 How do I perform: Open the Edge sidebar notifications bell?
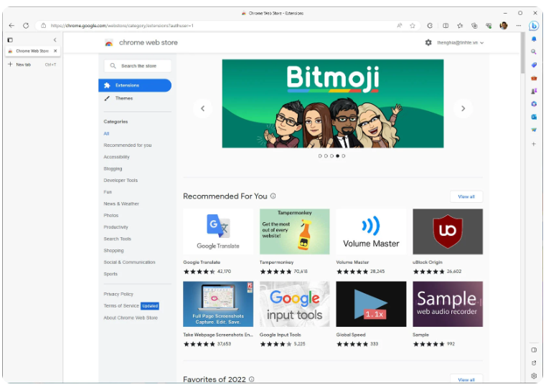(x=534, y=39)
